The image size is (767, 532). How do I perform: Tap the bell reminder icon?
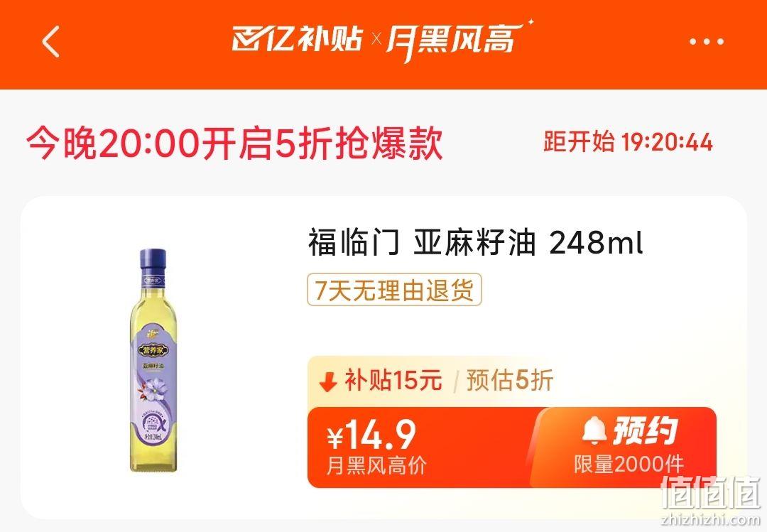594,430
